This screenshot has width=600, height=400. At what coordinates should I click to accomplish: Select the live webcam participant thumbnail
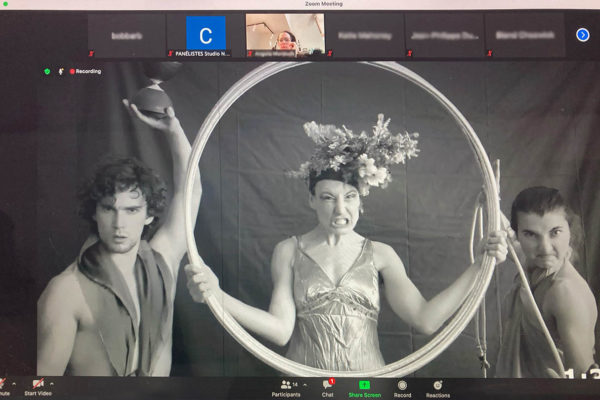284,33
